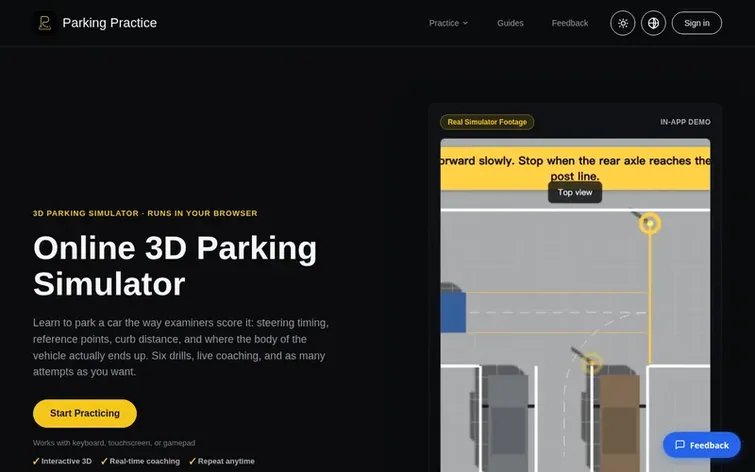Screen dimensions: 755x472
Task: Toggle the light/dark theme sun icon
Action: click(x=623, y=23)
